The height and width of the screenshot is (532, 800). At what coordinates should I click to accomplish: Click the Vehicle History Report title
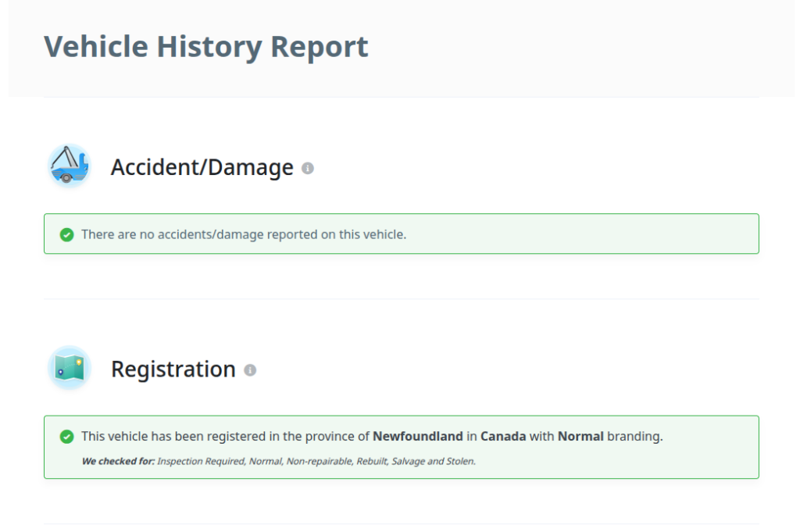click(206, 47)
